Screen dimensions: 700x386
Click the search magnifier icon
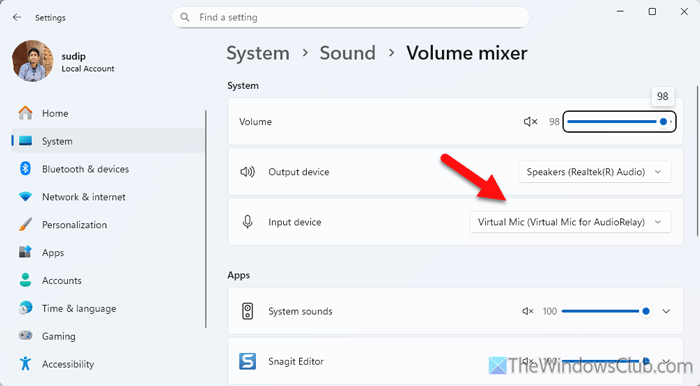click(185, 17)
